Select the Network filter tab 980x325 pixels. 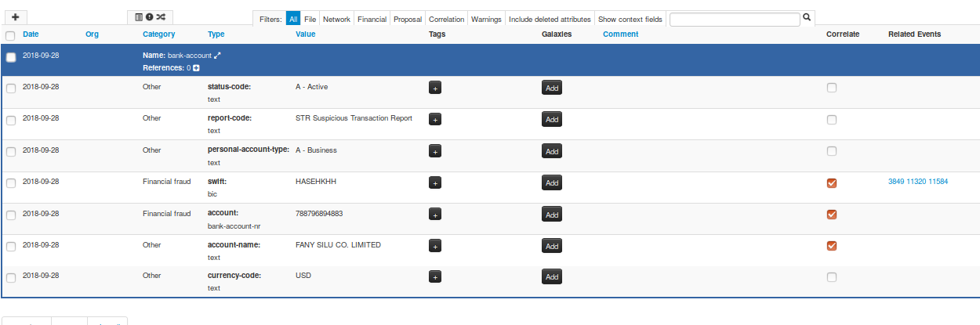point(336,19)
